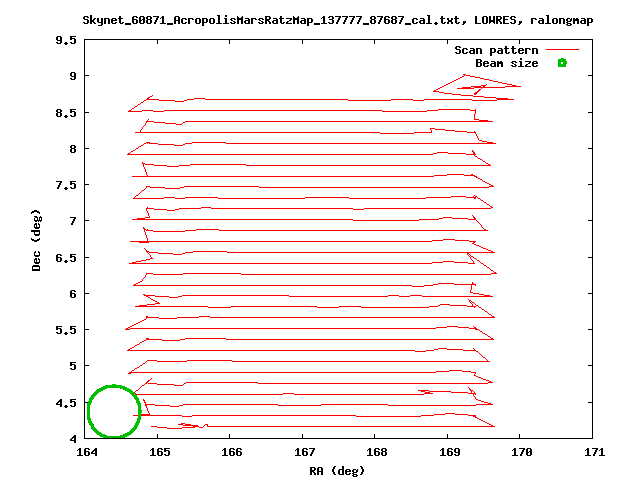
Task: Click the green Beam size legend marker
Action: click(562, 63)
